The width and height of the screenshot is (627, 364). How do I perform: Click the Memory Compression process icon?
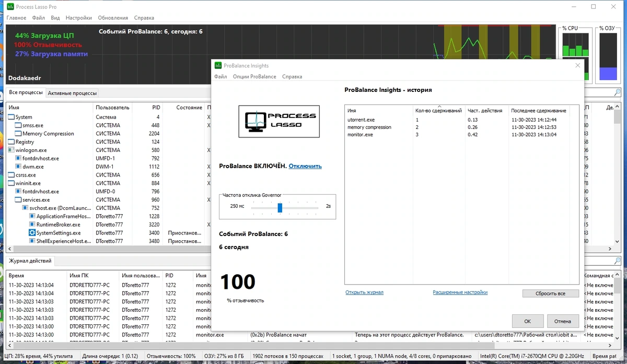click(18, 134)
